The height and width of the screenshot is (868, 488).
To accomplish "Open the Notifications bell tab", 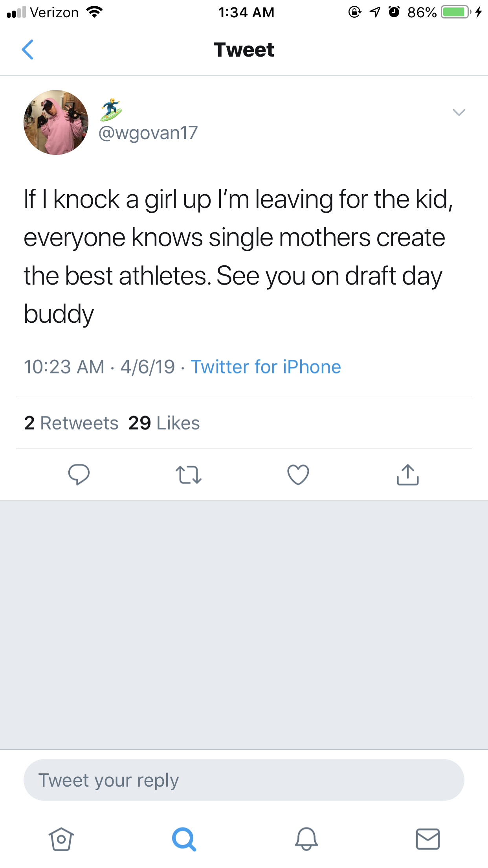I will (x=306, y=839).
